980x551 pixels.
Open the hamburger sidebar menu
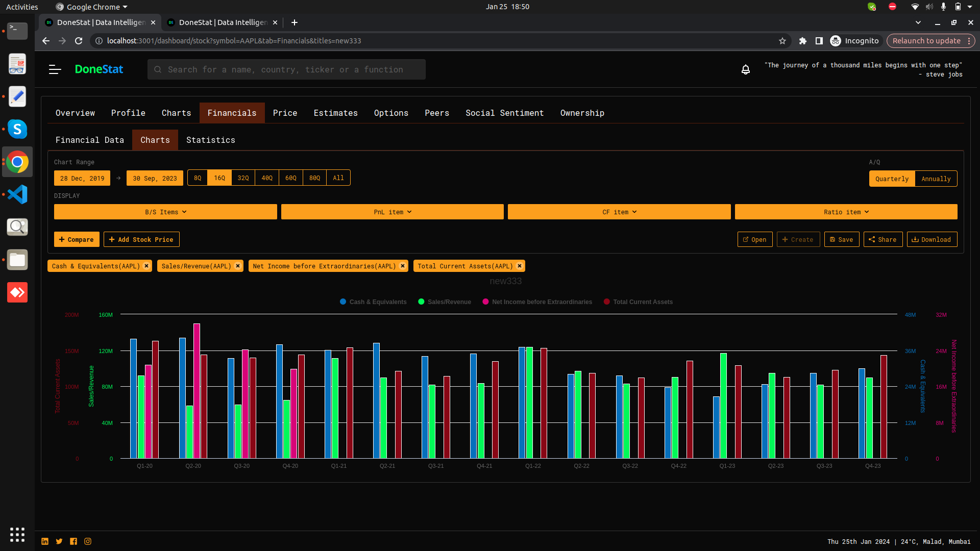[x=55, y=69]
